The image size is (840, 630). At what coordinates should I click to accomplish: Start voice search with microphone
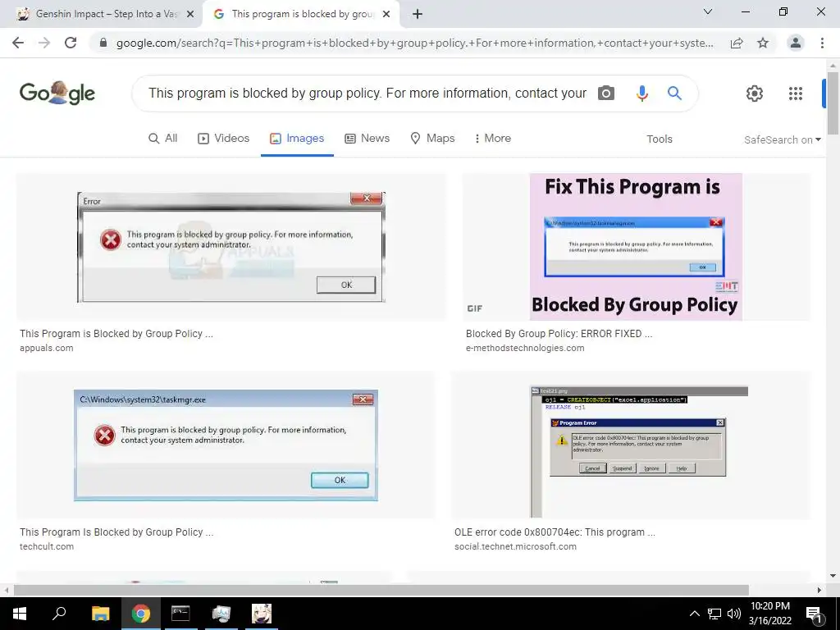point(641,94)
